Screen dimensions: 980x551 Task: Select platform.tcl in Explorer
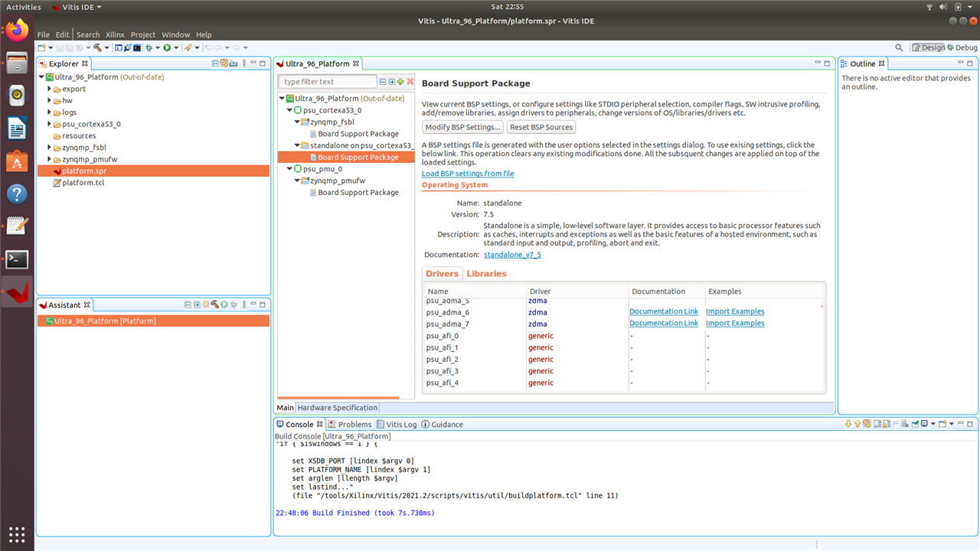point(83,183)
